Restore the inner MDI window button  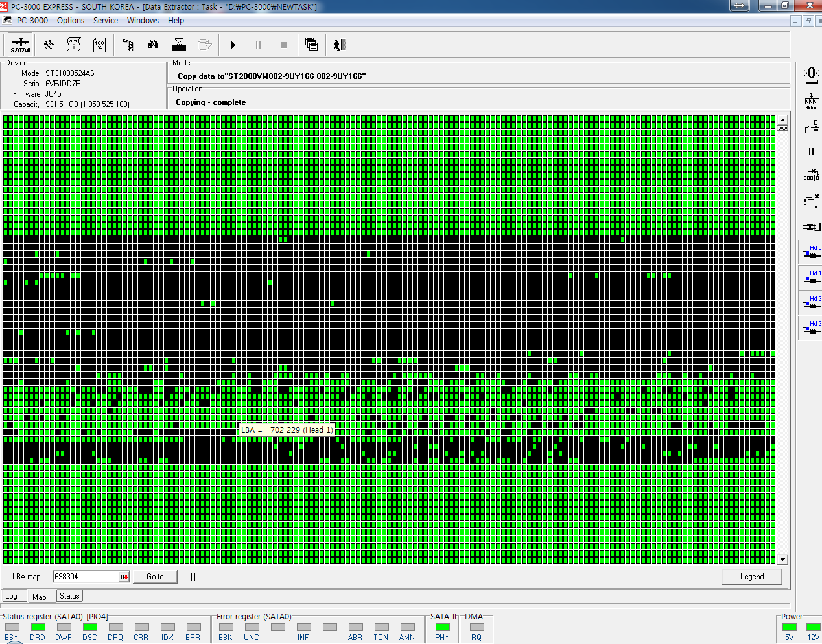click(x=808, y=21)
